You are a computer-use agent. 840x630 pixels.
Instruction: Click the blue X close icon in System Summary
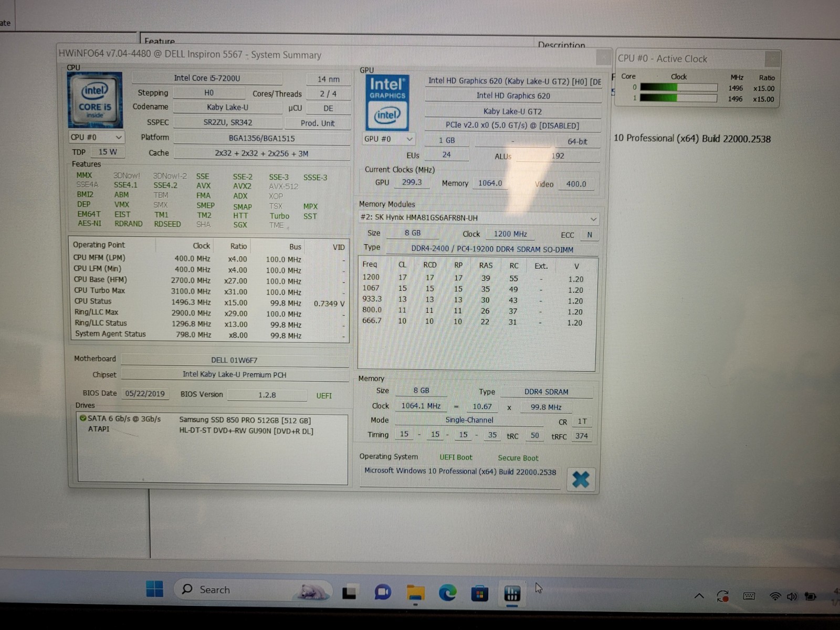point(581,479)
